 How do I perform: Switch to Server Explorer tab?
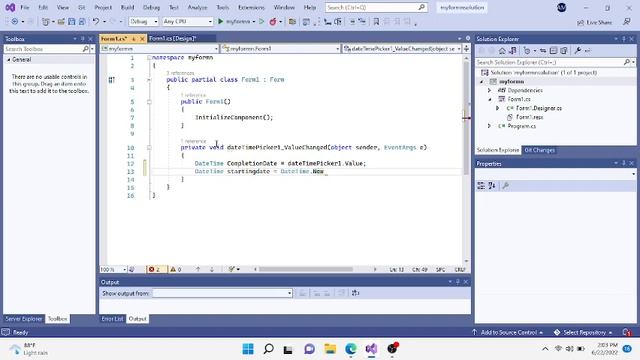pyautogui.click(x=23, y=319)
